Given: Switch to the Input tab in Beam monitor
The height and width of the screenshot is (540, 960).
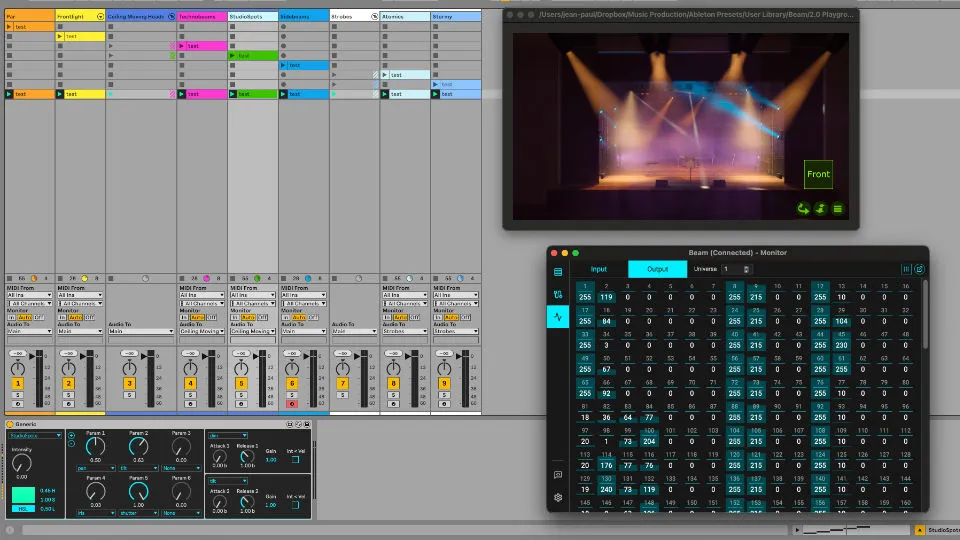Looking at the screenshot, I should point(598,269).
